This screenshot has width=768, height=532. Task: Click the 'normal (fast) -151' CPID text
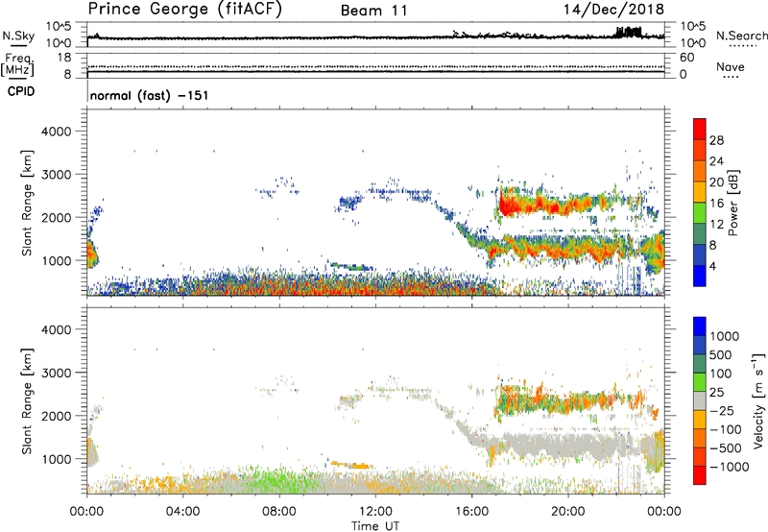click(149, 95)
